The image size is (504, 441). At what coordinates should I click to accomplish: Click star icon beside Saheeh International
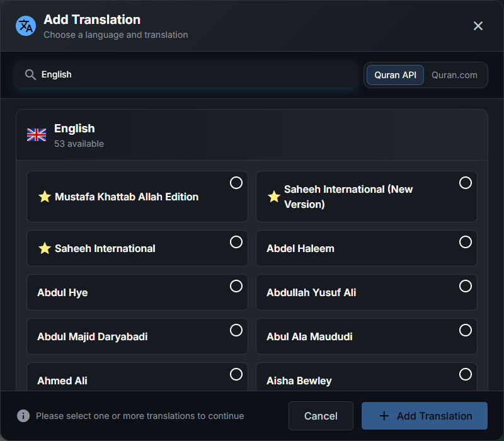point(45,248)
